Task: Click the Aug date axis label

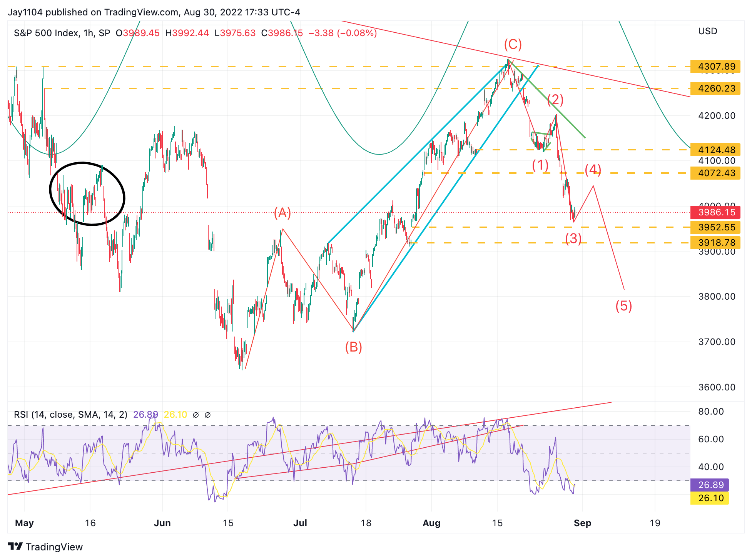Action: tap(431, 523)
